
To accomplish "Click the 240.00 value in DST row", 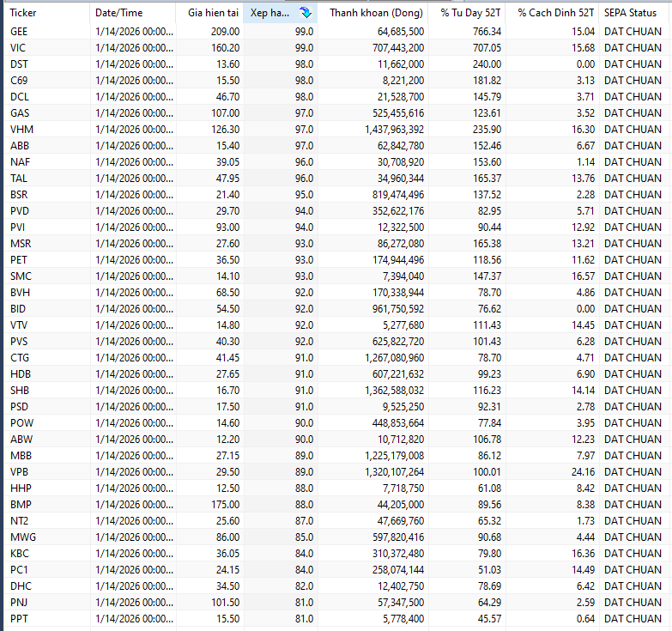I will (x=487, y=64).
